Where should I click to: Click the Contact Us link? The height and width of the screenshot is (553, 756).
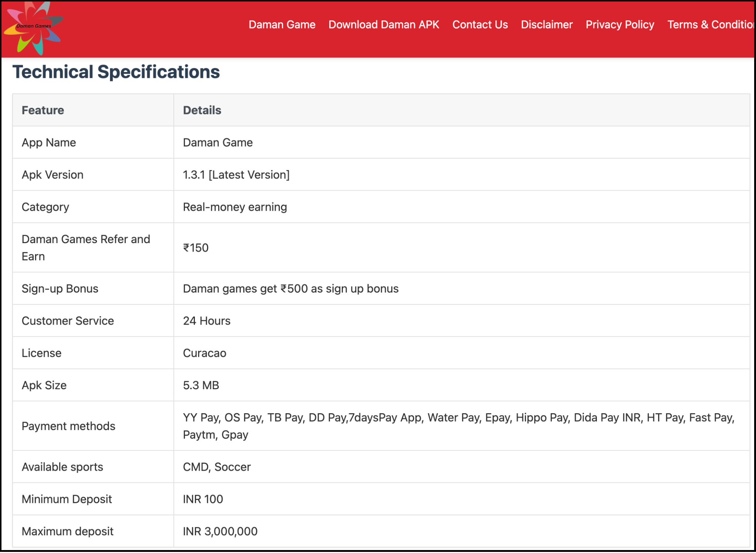[480, 24]
